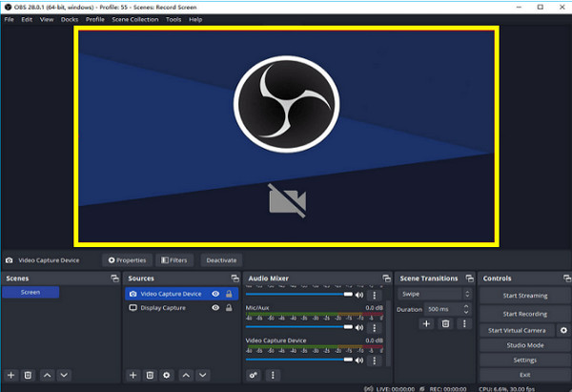
Task: Decrease transition duration with down arrow
Action: point(466,313)
